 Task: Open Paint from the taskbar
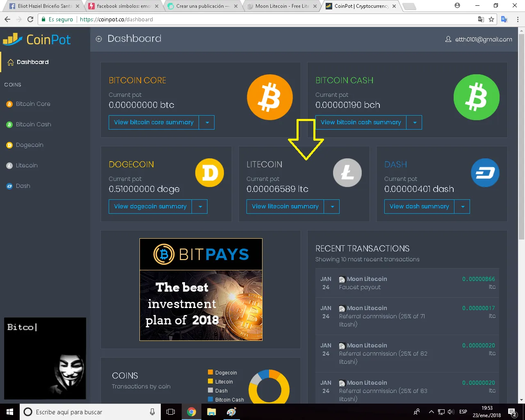[x=232, y=412]
